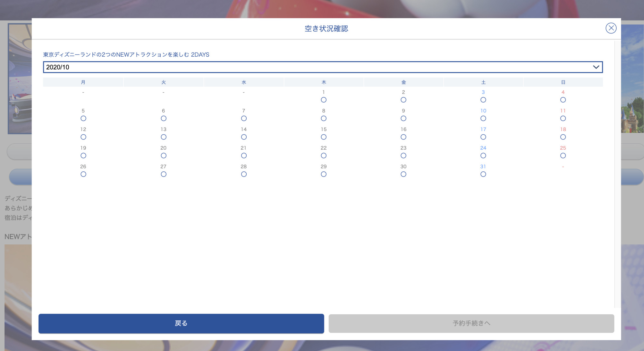Screen dimensions: 644x351
Task: Choose the circle under Sunday 18
Action: (563, 137)
